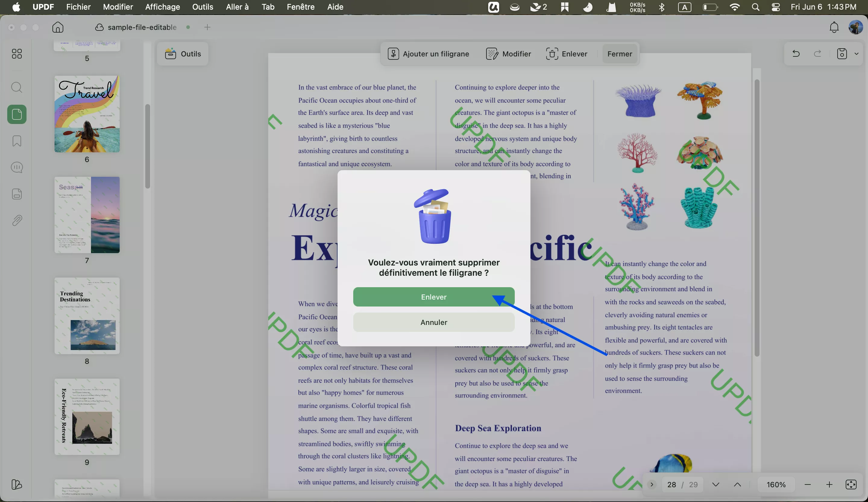Open the UPDF application menu
868x502 pixels.
click(x=43, y=7)
